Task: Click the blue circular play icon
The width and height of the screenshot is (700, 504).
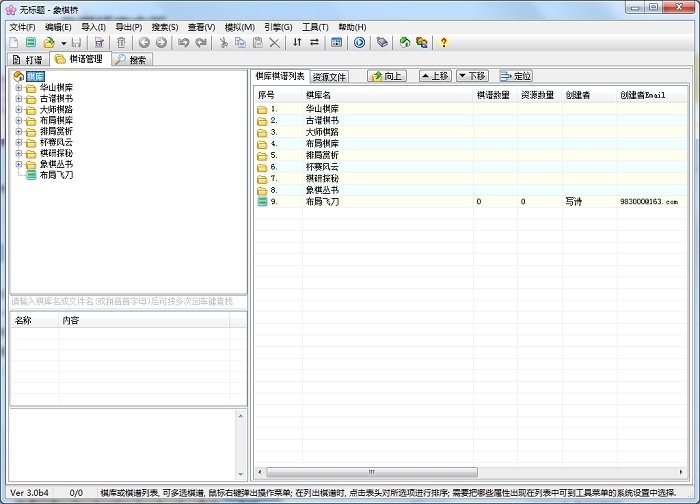Action: (359, 43)
